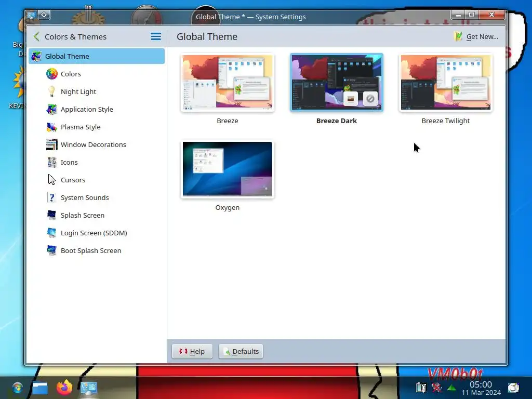This screenshot has height=399, width=532.
Task: Select the Breeze Dark theme thumbnail
Action: [337, 83]
